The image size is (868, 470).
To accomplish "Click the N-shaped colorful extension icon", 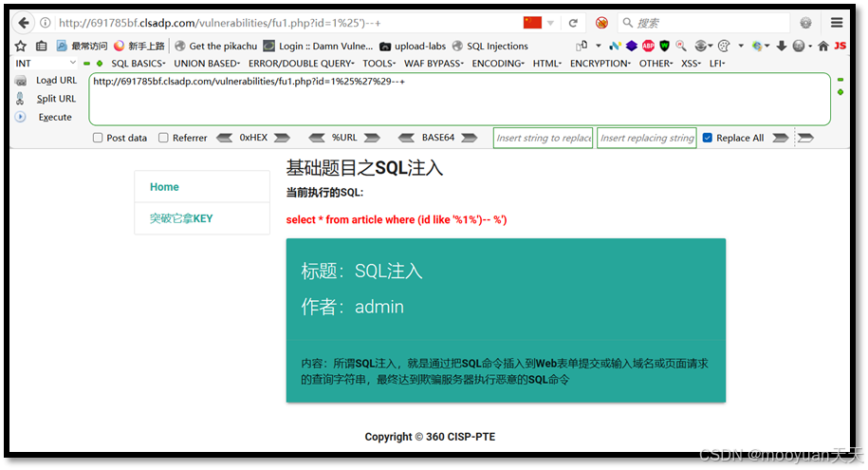I will pyautogui.click(x=615, y=46).
